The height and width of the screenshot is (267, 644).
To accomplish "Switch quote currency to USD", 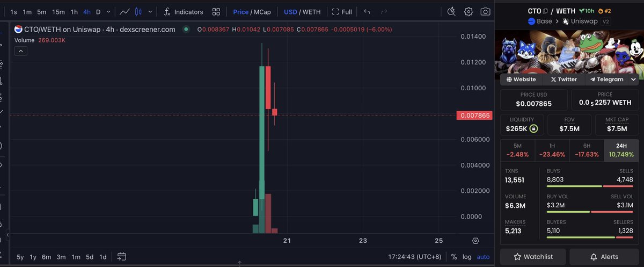I will [290, 12].
